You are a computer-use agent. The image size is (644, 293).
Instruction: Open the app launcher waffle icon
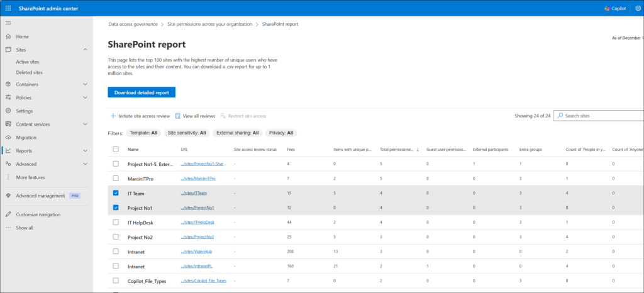coord(8,8)
